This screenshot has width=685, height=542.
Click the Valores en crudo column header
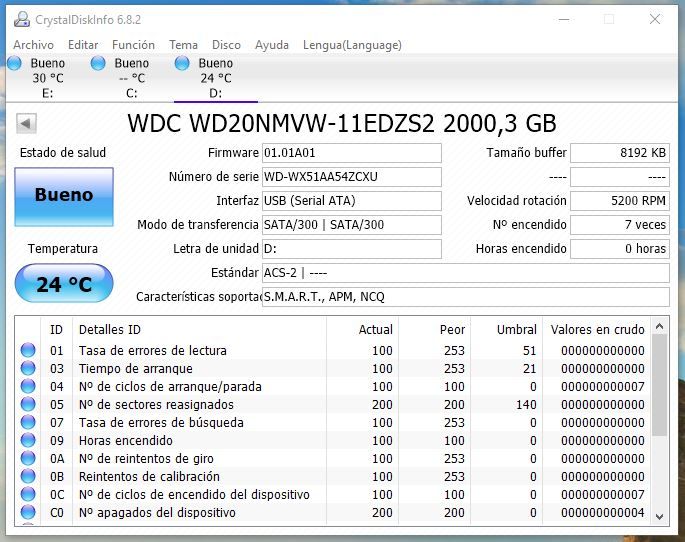click(x=597, y=329)
